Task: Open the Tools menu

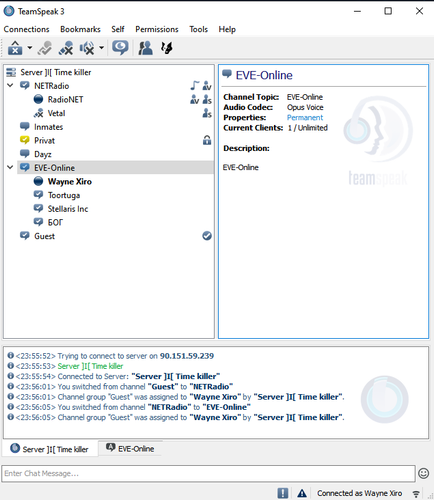Action: [x=198, y=29]
